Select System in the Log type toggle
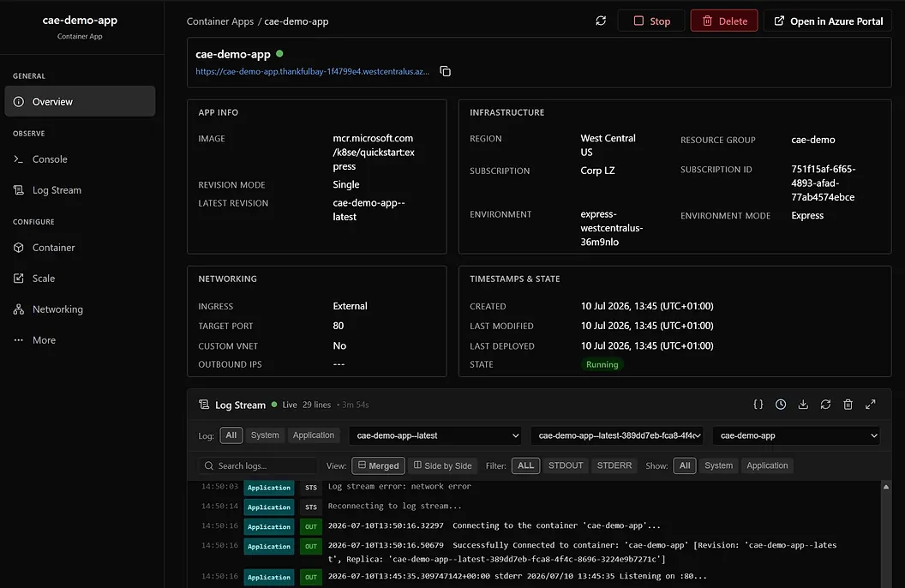Image resolution: width=905 pixels, height=588 pixels. coord(265,435)
